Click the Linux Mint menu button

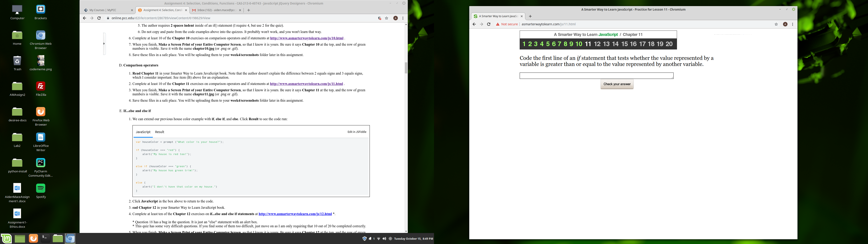[x=6, y=239]
